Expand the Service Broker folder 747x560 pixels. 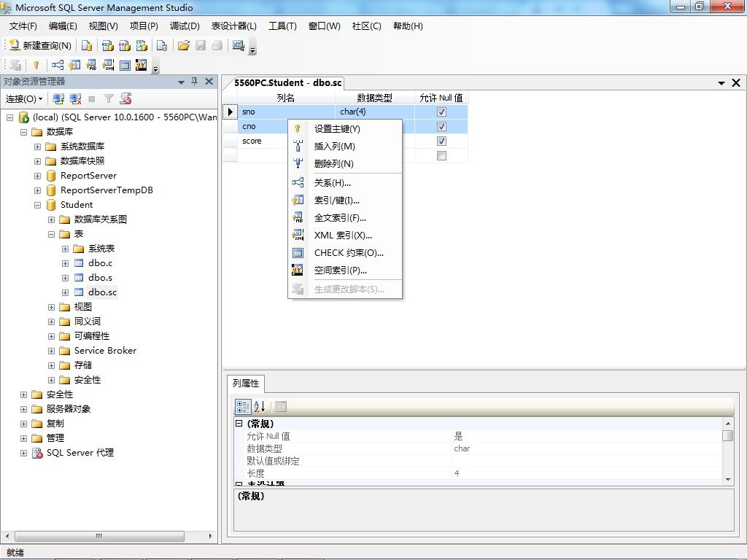(51, 351)
